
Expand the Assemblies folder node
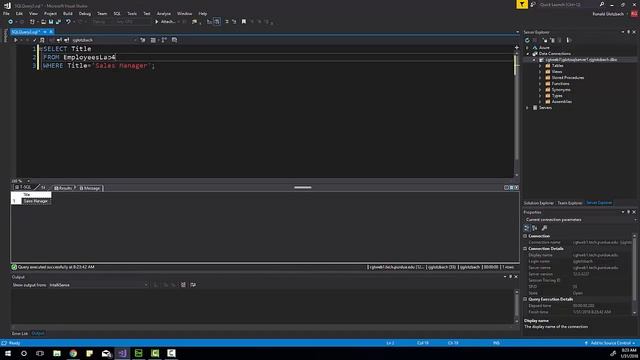(x=540, y=102)
